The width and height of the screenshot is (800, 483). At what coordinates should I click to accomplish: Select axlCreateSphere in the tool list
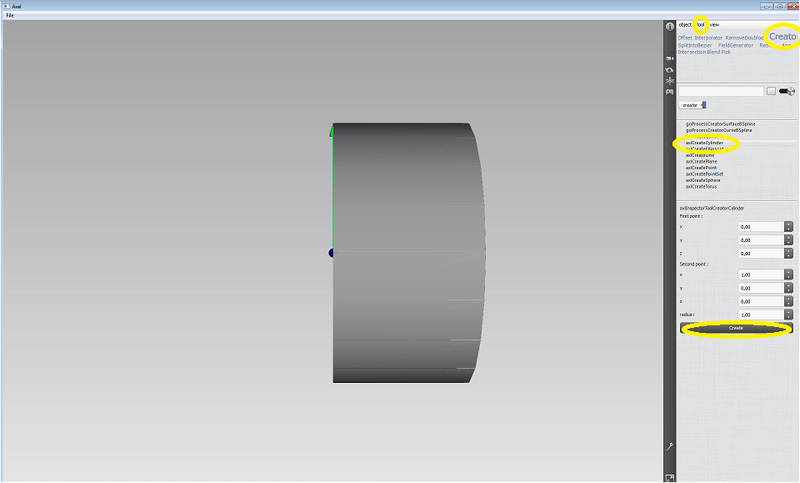pyautogui.click(x=703, y=180)
